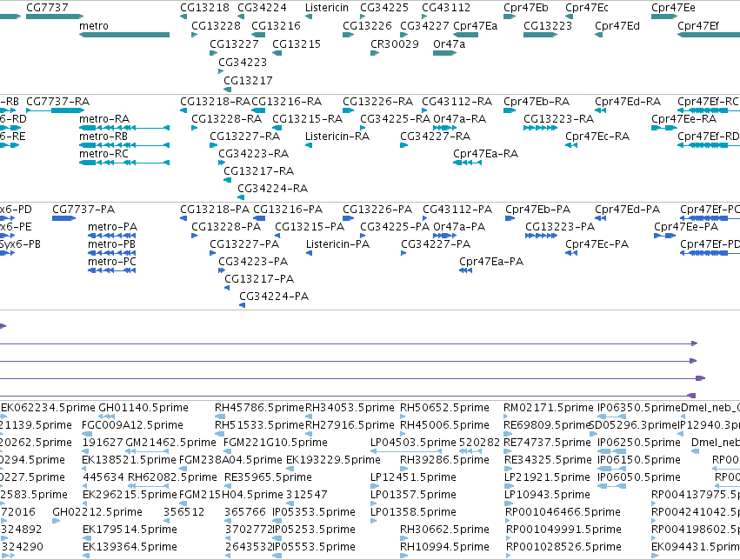740x560 pixels.
Task: Click the CG13218 gene label
Action: pyautogui.click(x=205, y=8)
